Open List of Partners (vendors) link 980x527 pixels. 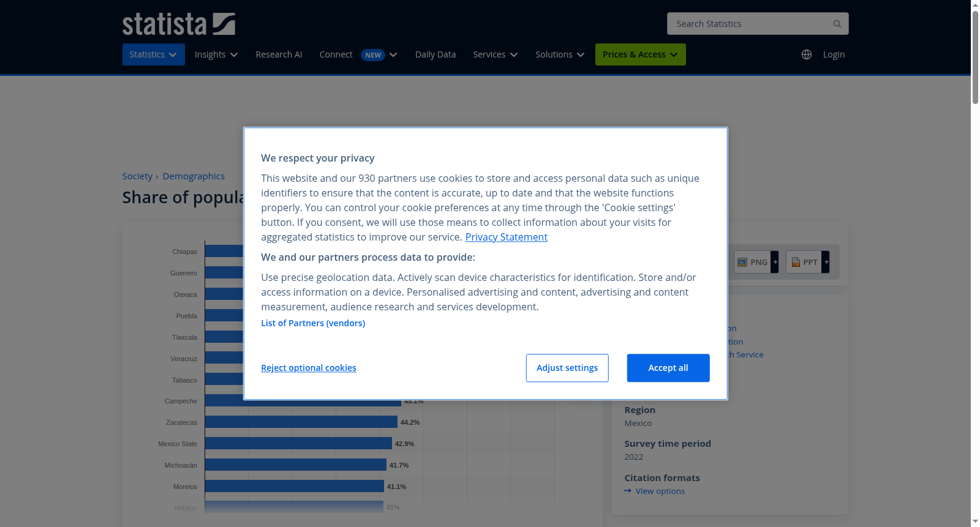[x=313, y=323]
